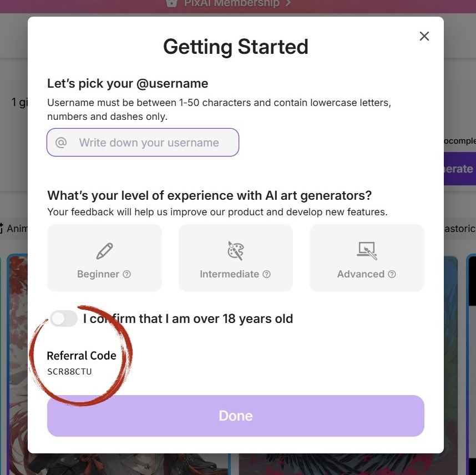Click the purple Generate button behind dialog
The image size is (476, 475).
click(459, 169)
